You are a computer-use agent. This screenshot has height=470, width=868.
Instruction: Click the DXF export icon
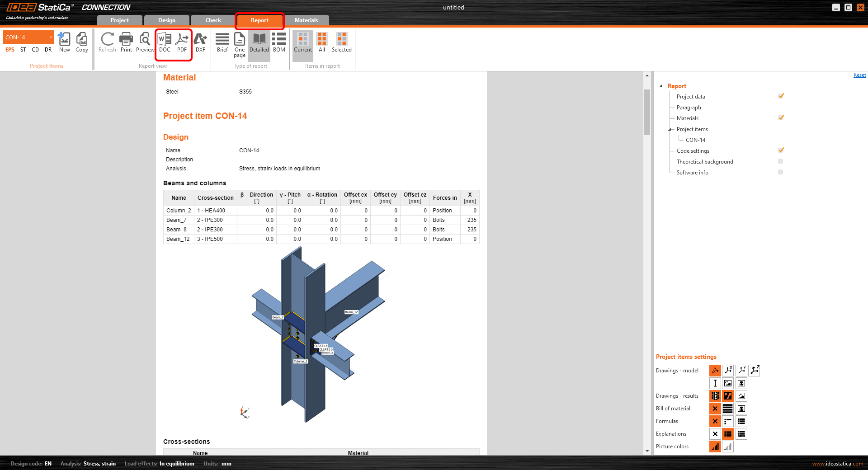[x=200, y=43]
